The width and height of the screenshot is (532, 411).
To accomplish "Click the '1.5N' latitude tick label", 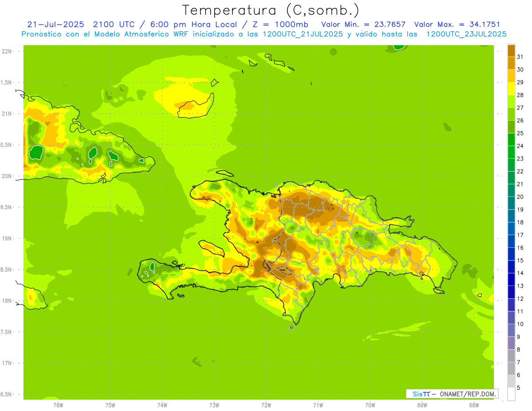I will (x=6, y=82).
